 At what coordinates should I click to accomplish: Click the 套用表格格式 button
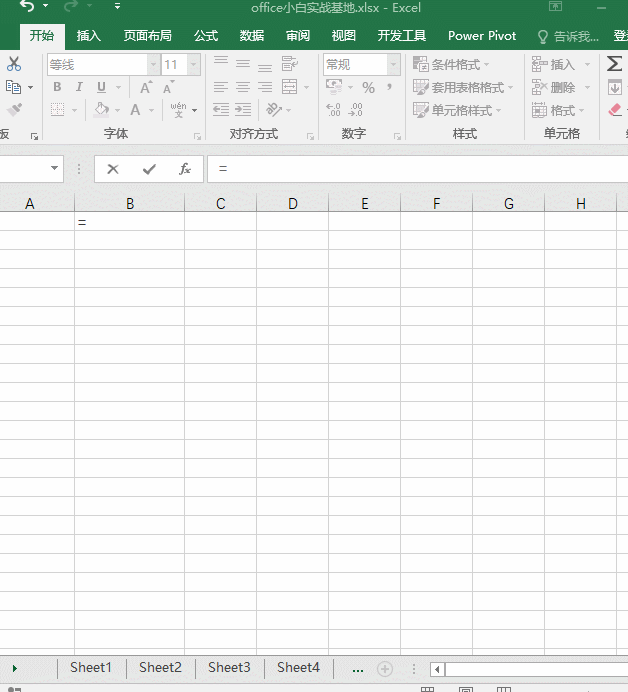(x=463, y=87)
